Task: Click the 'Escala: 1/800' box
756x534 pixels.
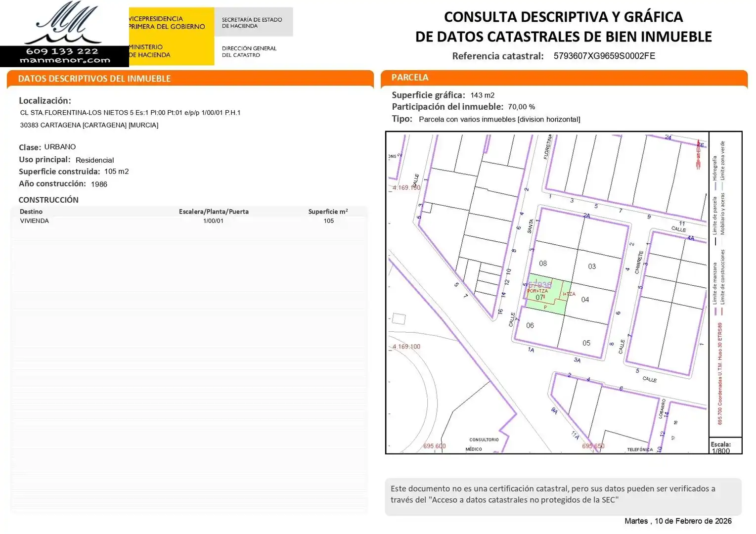Action: (725, 446)
